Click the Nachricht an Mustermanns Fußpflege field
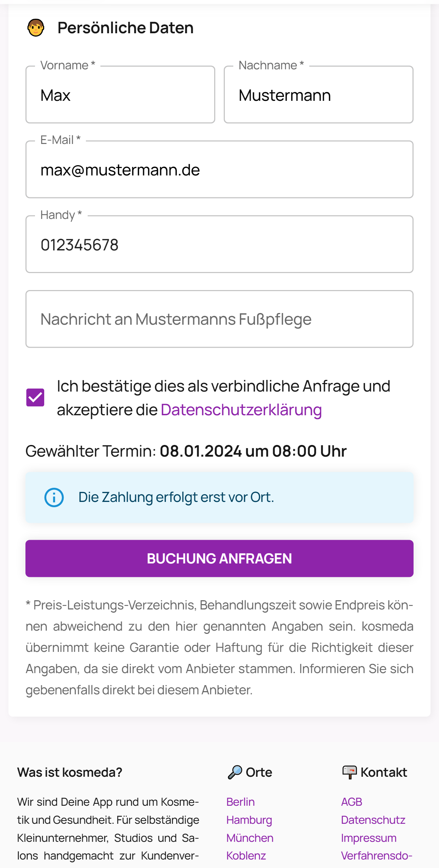 point(219,319)
